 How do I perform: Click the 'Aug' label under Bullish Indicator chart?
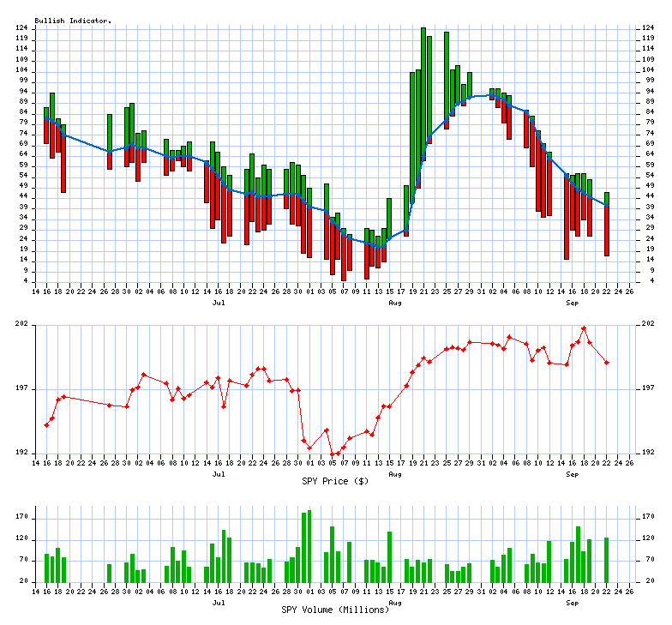395,303
